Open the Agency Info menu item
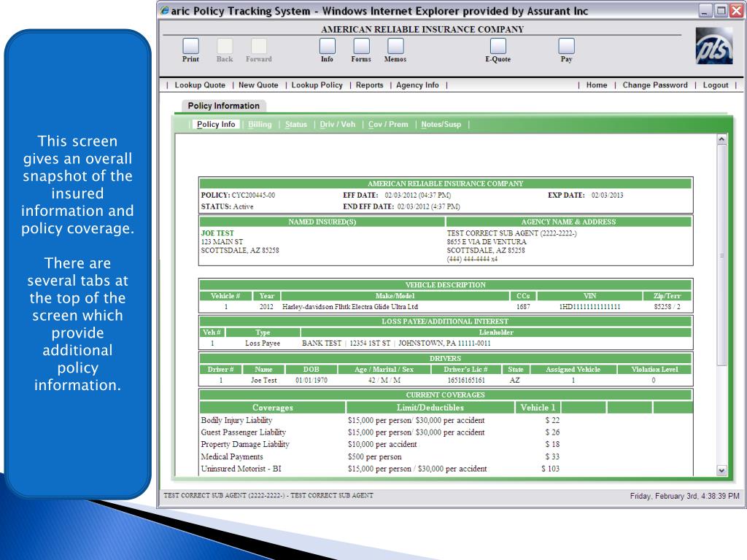Viewport: 747px width, 560px height. 417,85
